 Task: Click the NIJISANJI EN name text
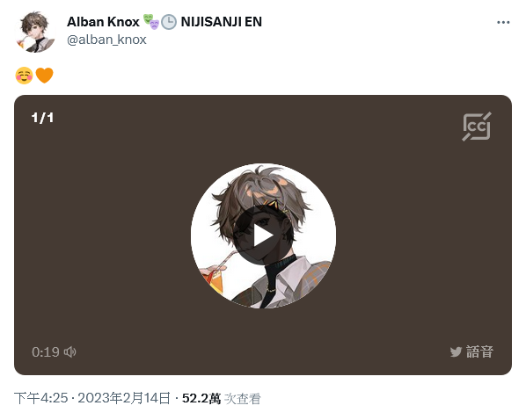click(222, 22)
